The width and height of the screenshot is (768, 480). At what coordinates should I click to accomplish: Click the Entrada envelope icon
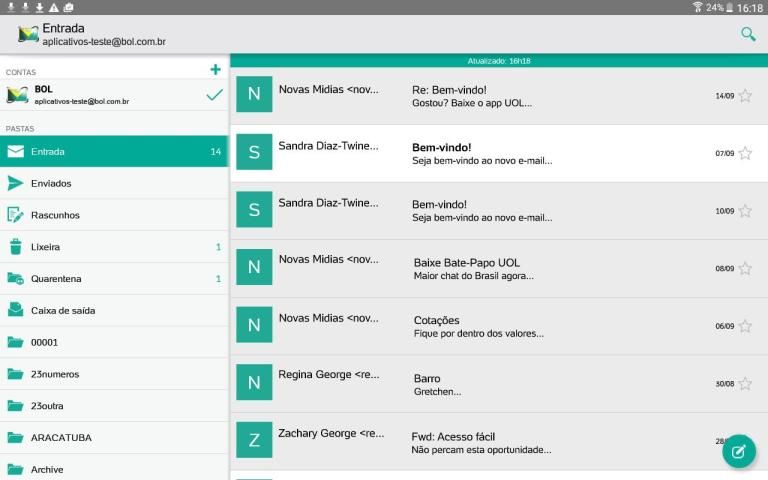coord(16,151)
